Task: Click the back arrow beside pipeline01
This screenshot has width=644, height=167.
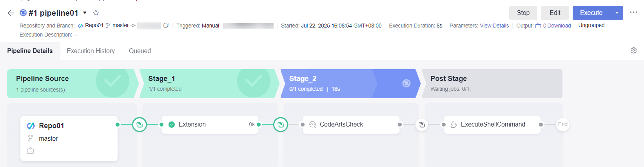Action: pos(11,13)
